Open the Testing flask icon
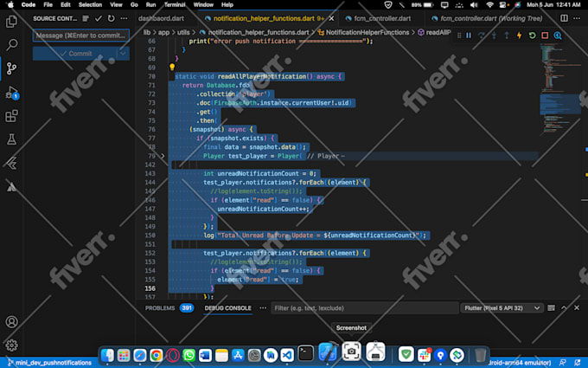The height and width of the screenshot is (368, 588). tap(11, 139)
